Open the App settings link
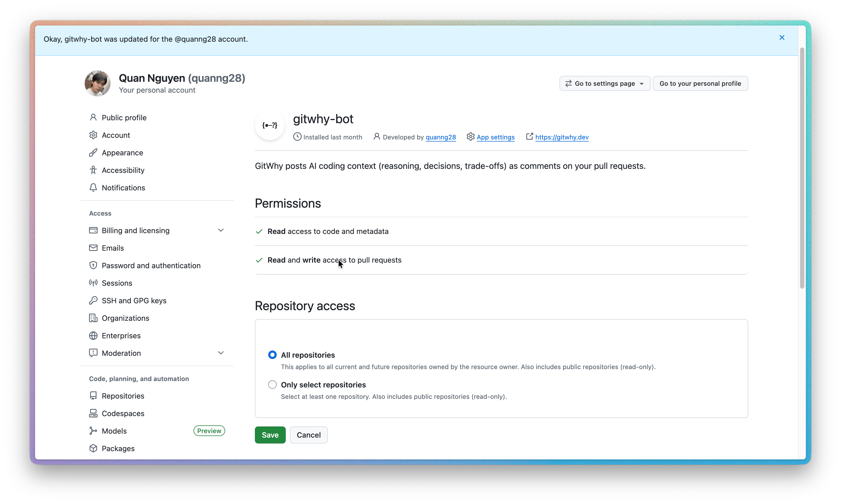Screen dimensions: 841x504 point(496,137)
